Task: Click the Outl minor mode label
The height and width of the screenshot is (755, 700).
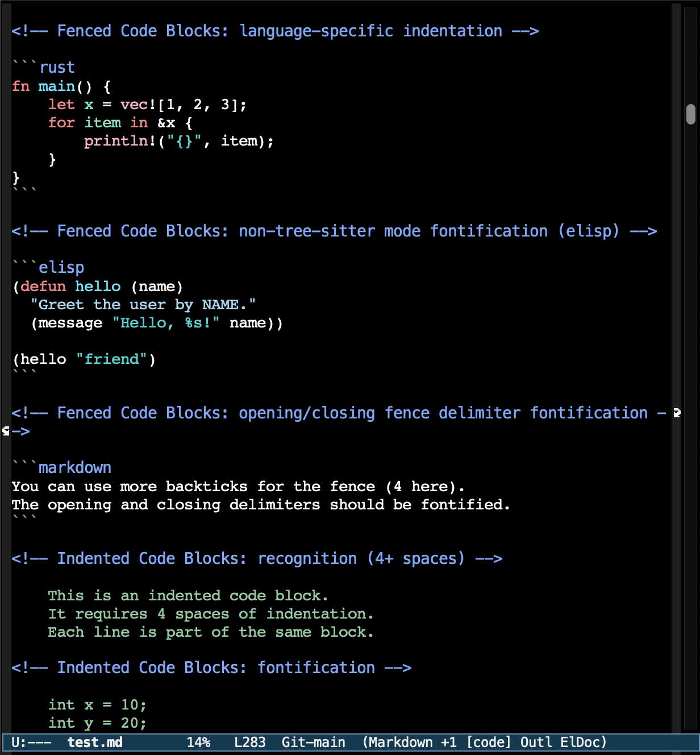Action: point(536,742)
